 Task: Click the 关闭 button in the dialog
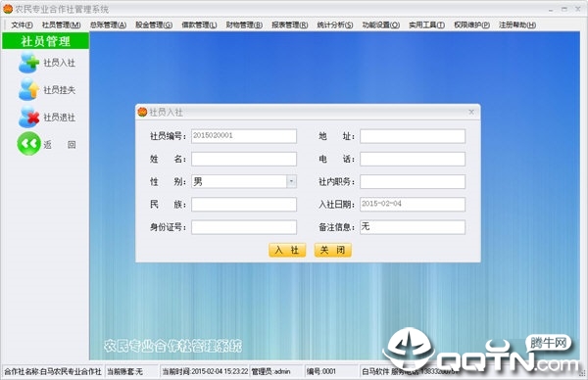tap(332, 250)
